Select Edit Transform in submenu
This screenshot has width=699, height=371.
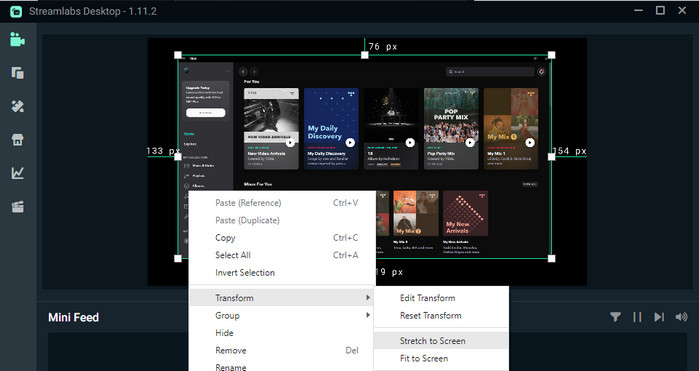tap(441, 298)
